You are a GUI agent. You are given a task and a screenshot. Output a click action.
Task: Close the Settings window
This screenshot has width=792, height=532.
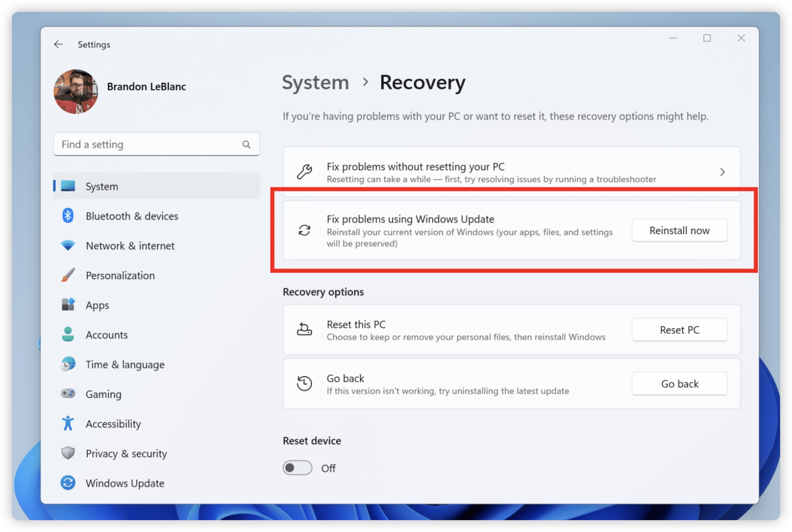click(x=741, y=38)
